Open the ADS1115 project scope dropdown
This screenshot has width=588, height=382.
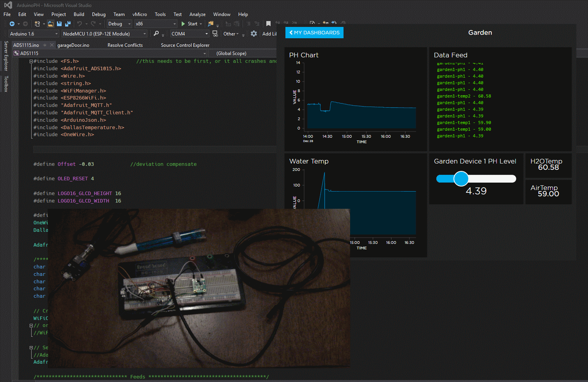[x=110, y=53]
